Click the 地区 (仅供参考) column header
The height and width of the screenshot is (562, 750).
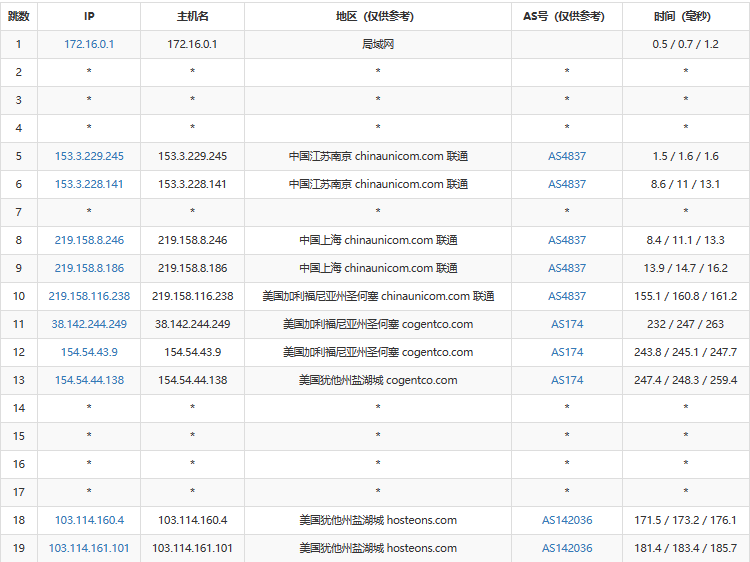tap(378, 16)
